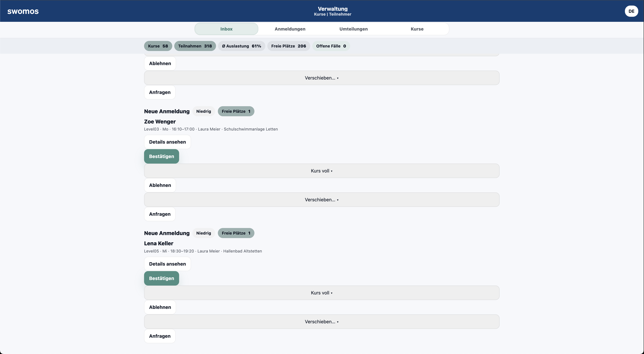Click Freie Plätze 1 badge for Lena Keller
This screenshot has width=644, height=354.
click(236, 233)
